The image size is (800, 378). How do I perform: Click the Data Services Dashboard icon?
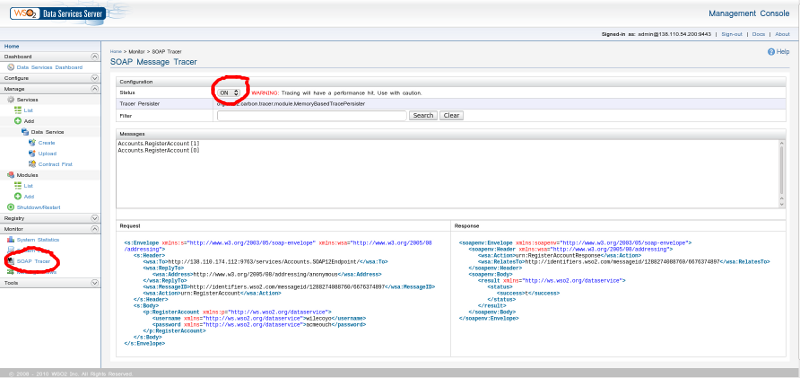click(11, 67)
